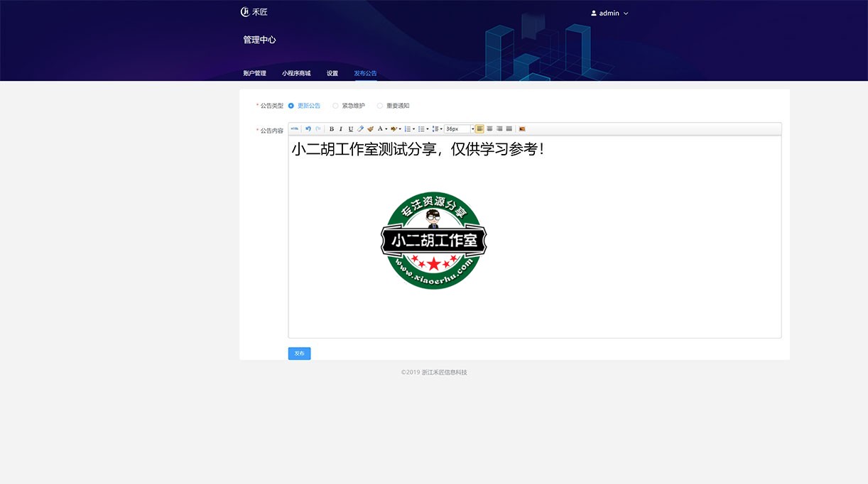Choose the 紧急维护 announcement type
This screenshot has width=868, height=484.
335,105
